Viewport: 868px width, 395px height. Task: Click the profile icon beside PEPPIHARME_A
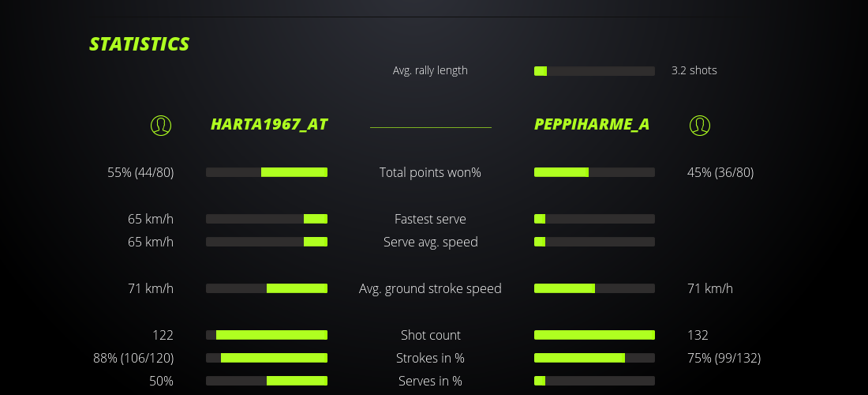coord(700,125)
